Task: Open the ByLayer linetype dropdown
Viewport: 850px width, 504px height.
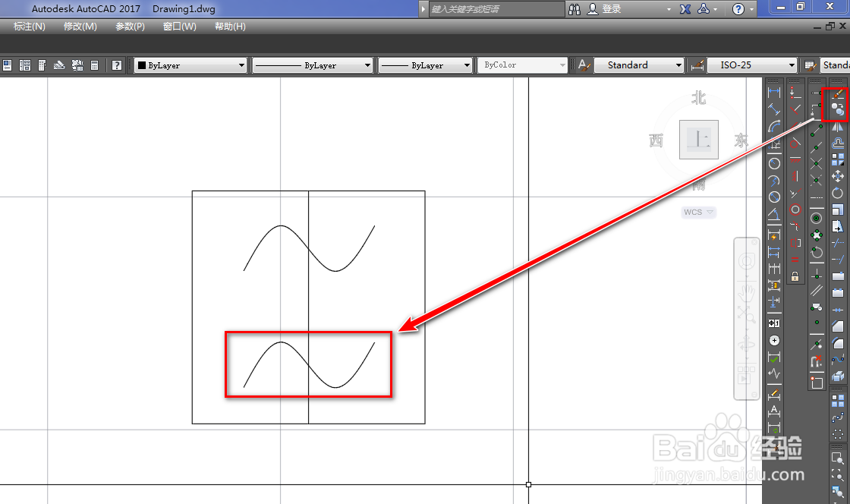Action: pos(313,65)
